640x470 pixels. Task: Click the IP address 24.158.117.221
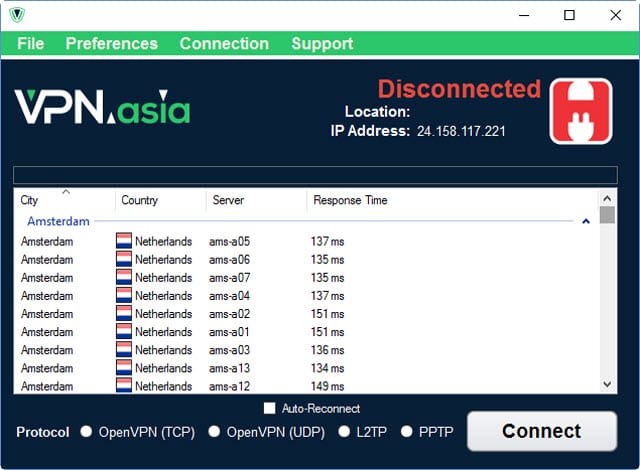coord(461,131)
